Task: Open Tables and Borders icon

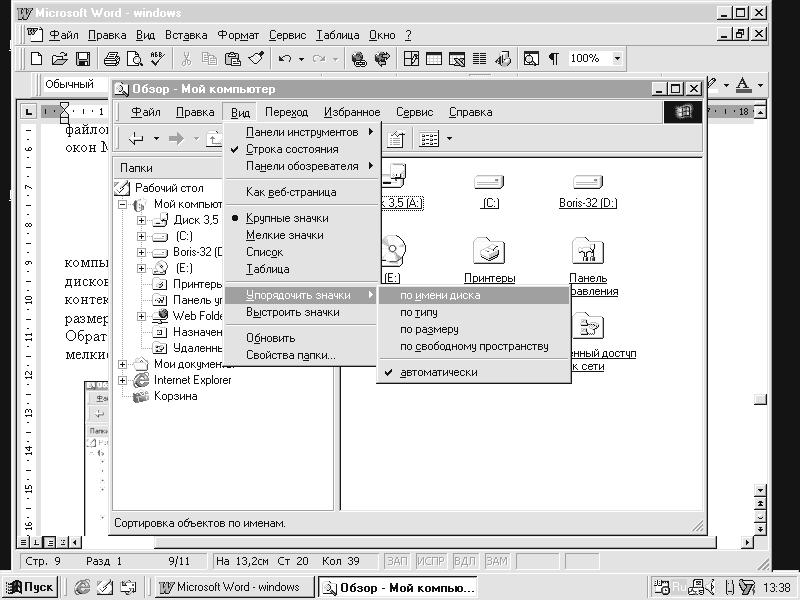Action: (411, 59)
